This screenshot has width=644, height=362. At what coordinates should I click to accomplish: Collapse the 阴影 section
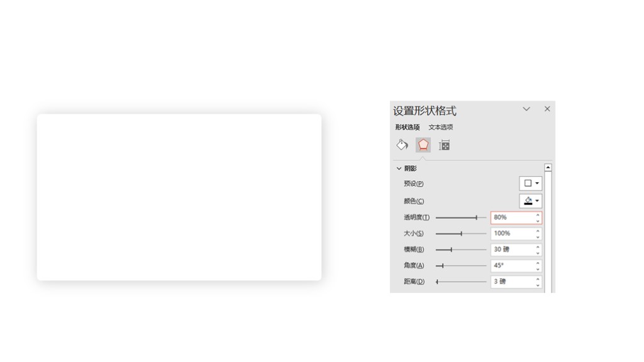(x=399, y=168)
